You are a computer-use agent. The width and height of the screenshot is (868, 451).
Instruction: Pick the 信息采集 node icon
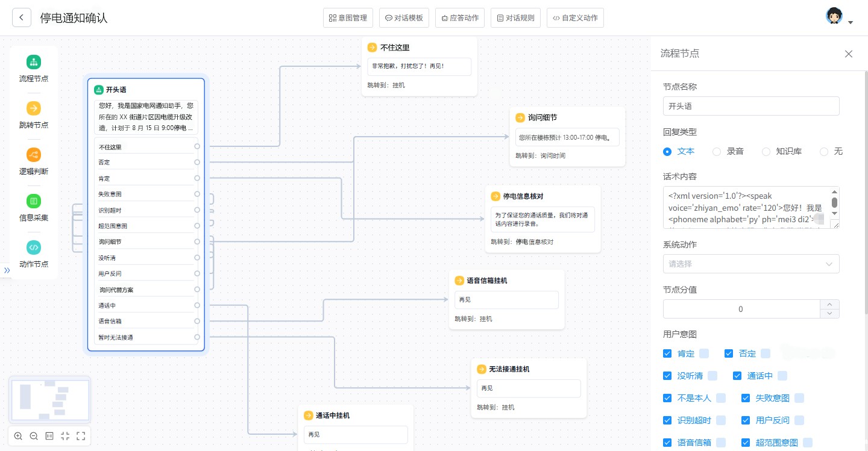[x=34, y=201]
